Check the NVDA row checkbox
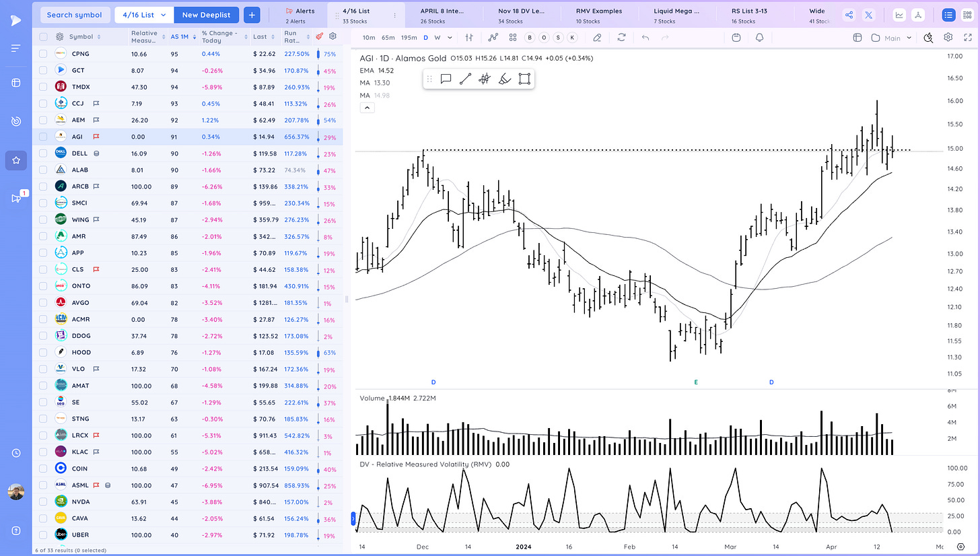The width and height of the screenshot is (980, 556). [44, 502]
